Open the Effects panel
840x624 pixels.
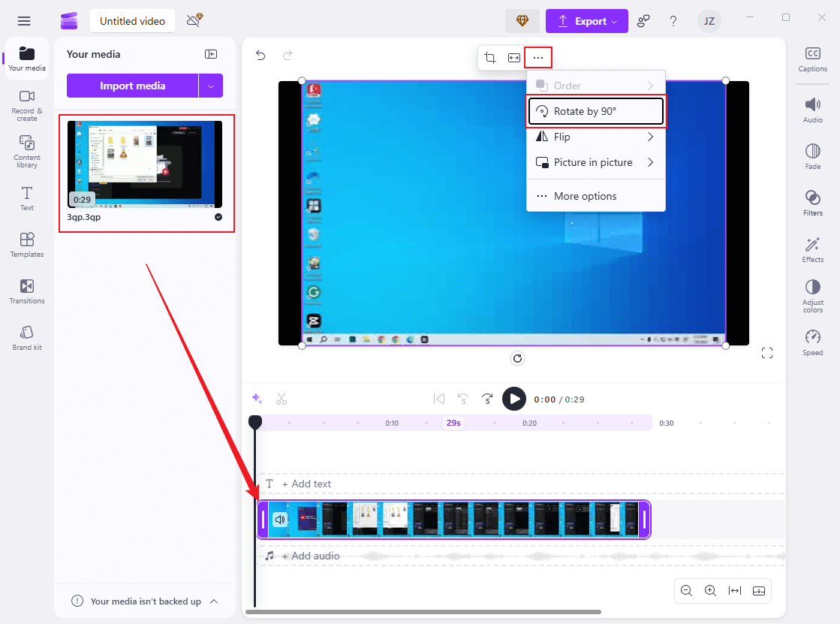pyautogui.click(x=813, y=250)
